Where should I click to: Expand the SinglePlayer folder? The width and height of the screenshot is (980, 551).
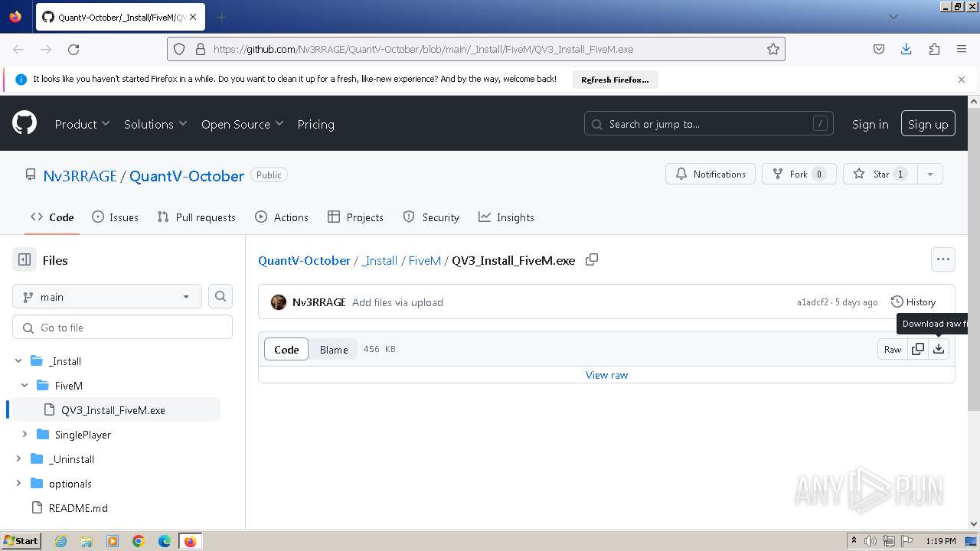pos(25,435)
